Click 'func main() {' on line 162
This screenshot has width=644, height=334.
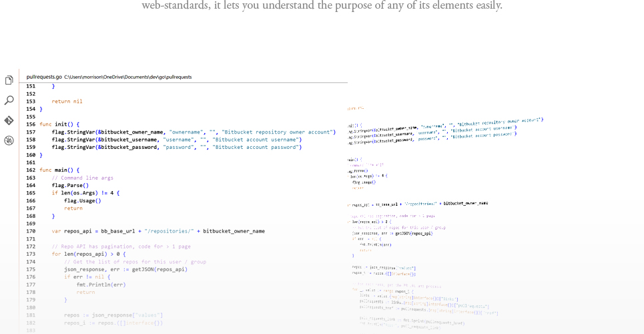[x=59, y=170]
